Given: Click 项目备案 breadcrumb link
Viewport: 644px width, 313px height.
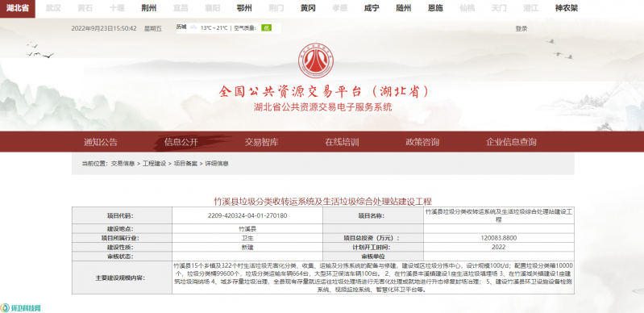Looking at the screenshot, I should (185, 164).
